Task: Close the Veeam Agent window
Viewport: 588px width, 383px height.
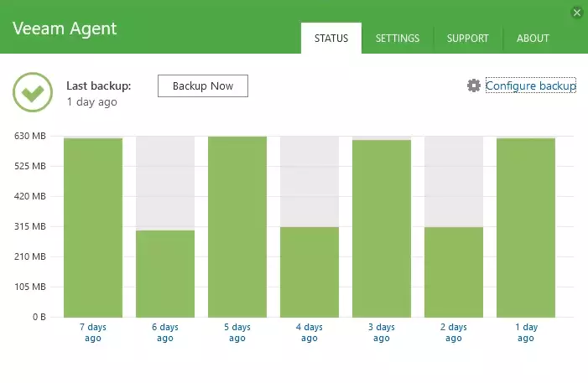Action: [x=576, y=12]
